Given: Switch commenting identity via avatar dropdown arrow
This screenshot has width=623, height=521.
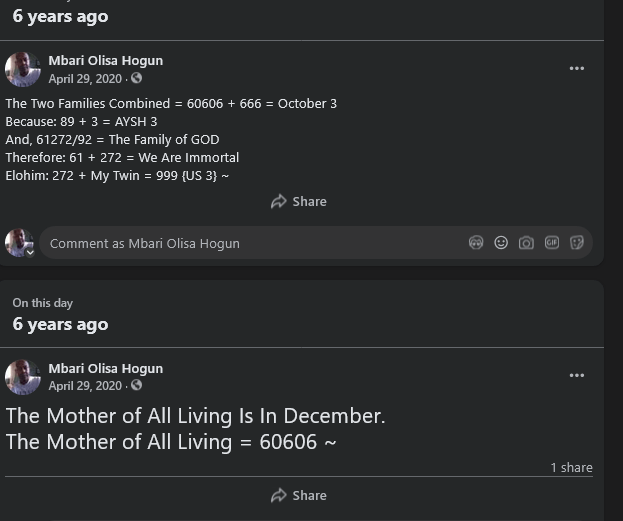Looking at the screenshot, I should [30, 252].
